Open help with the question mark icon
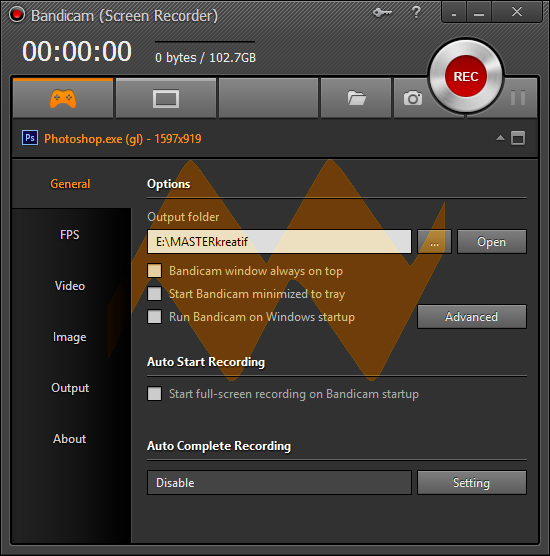The image size is (550, 556). (x=416, y=12)
